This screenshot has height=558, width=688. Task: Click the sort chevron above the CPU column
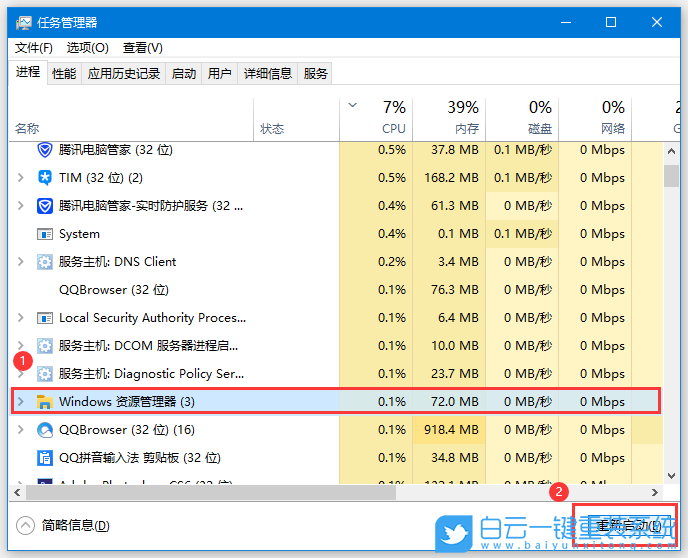(x=352, y=105)
